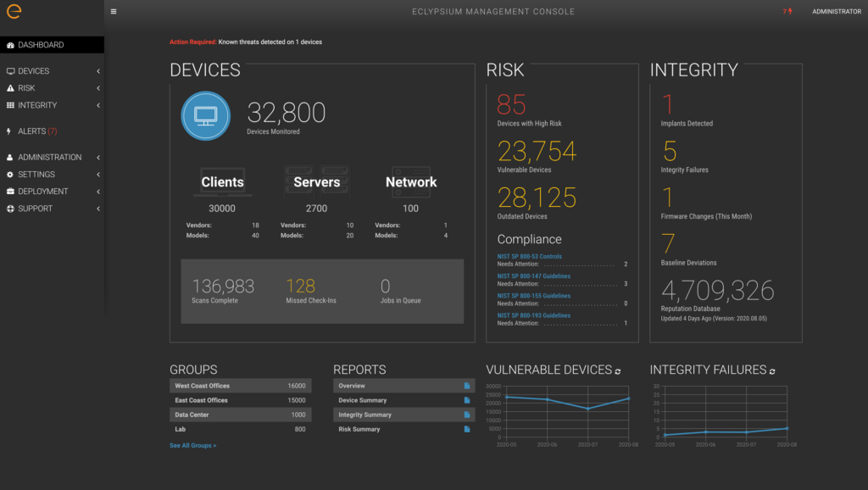Open the Administration menu item
The height and width of the screenshot is (490, 868).
(52, 157)
